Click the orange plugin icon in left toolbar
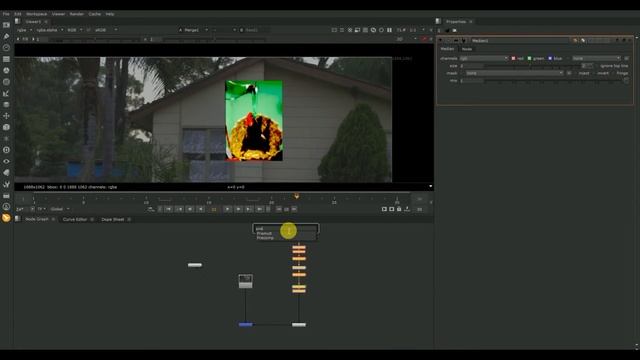Viewport: 640px width, 360px height. pos(6,218)
